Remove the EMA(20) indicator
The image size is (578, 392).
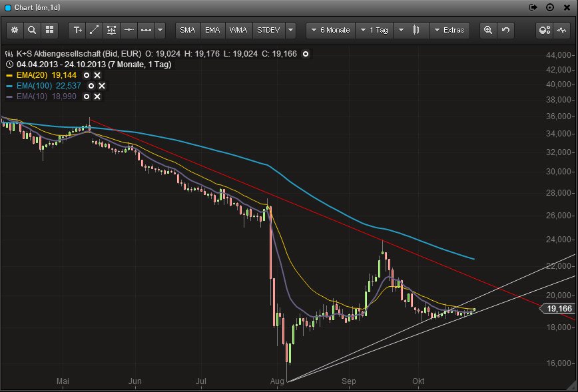click(97, 75)
